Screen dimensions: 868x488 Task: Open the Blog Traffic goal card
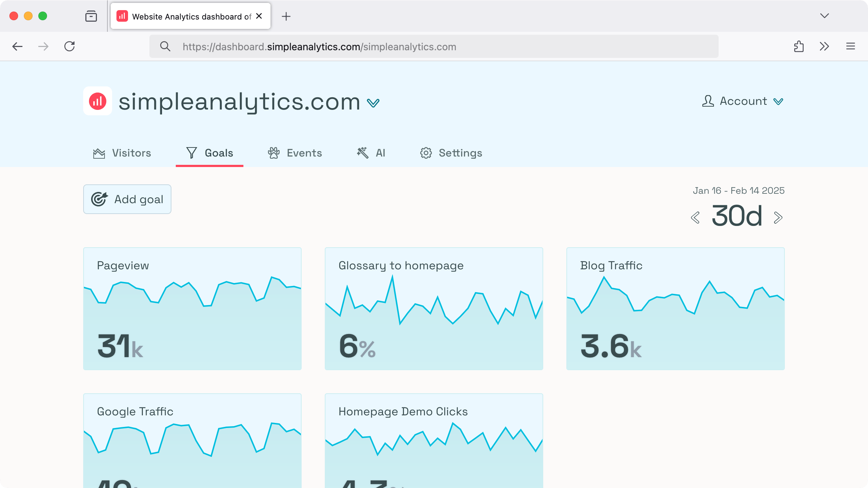coord(676,309)
